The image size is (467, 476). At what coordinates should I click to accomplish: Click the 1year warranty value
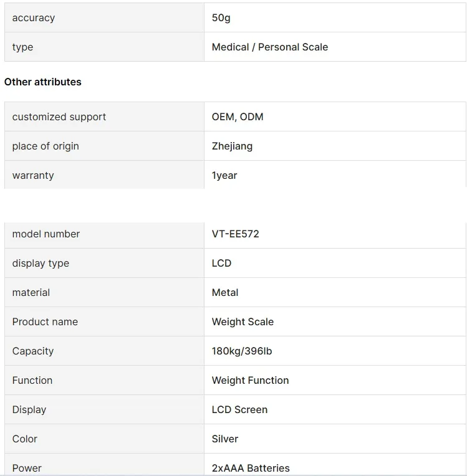tap(224, 176)
